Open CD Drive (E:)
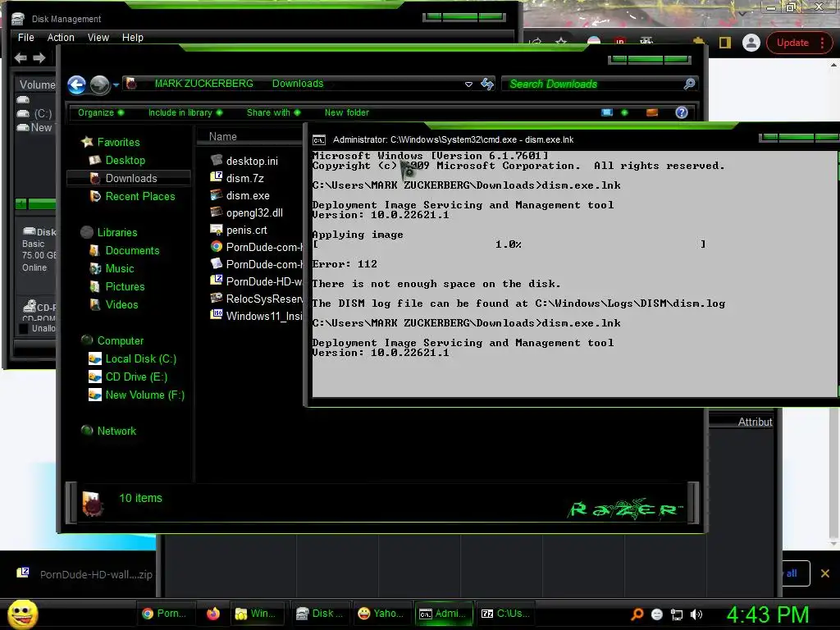840x630 pixels. pos(136,377)
